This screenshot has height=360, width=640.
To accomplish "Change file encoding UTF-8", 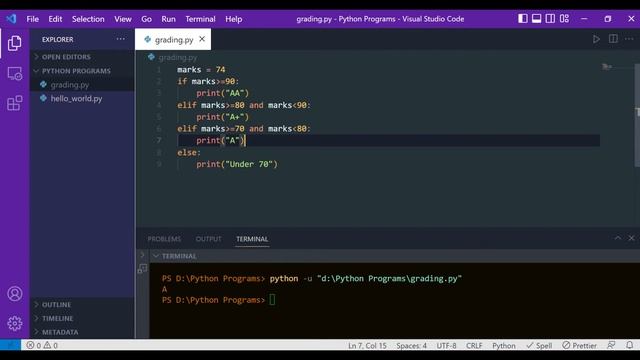I will (446, 345).
